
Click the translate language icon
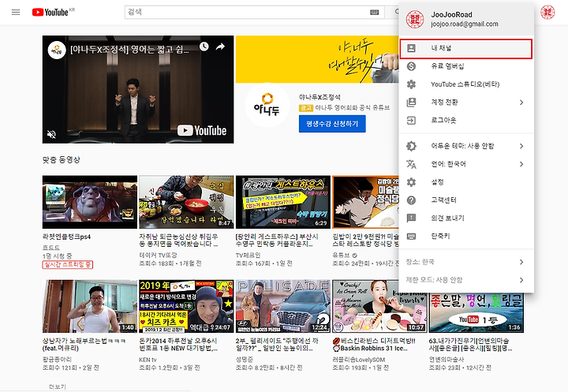tap(411, 164)
